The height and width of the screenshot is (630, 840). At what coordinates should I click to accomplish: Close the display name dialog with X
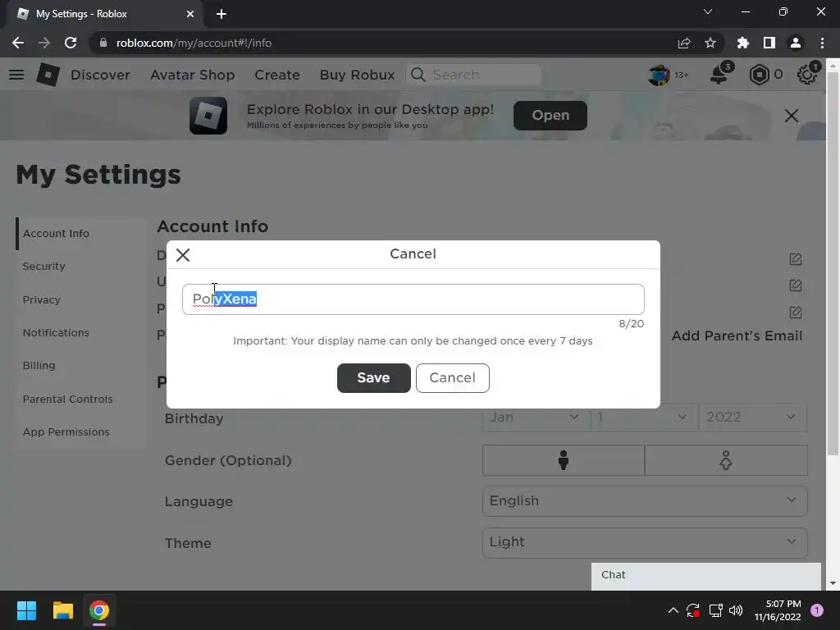pos(183,255)
